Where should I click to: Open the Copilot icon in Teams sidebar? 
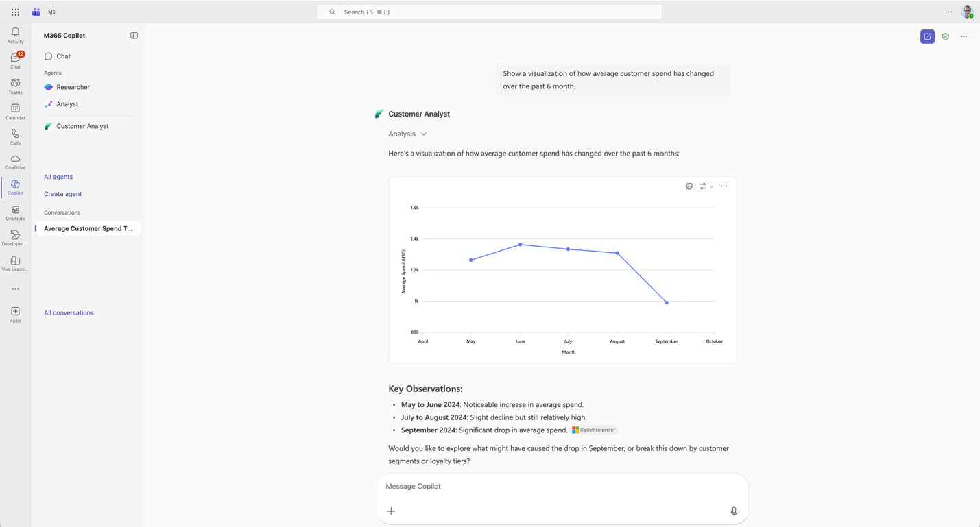pyautogui.click(x=14, y=186)
